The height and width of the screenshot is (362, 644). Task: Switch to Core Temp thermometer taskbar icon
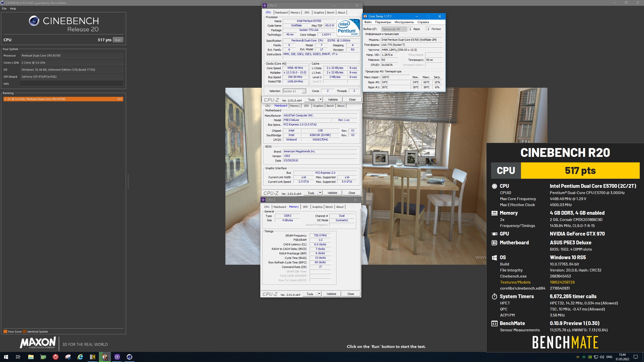click(105, 357)
